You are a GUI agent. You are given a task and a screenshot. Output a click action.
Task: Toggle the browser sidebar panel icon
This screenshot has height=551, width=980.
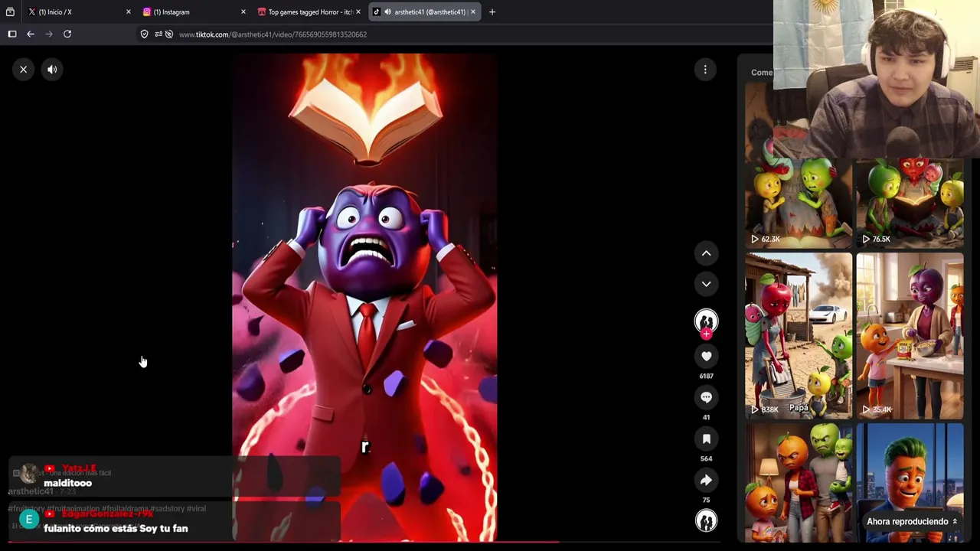tap(12, 34)
